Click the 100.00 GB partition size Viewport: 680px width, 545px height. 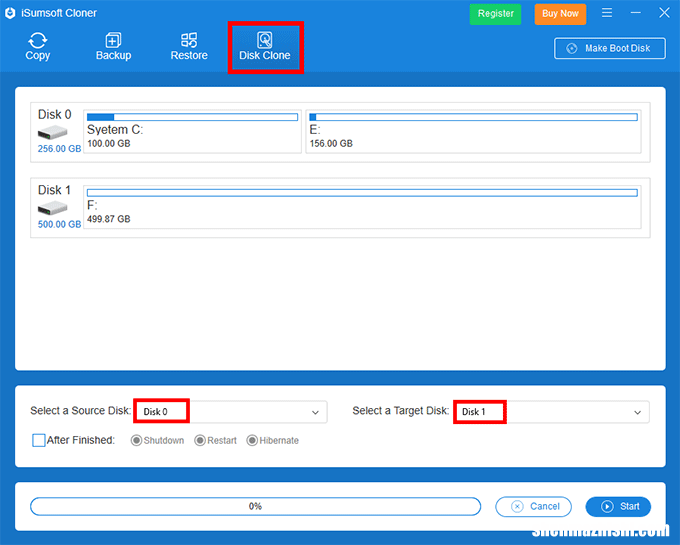point(109,144)
